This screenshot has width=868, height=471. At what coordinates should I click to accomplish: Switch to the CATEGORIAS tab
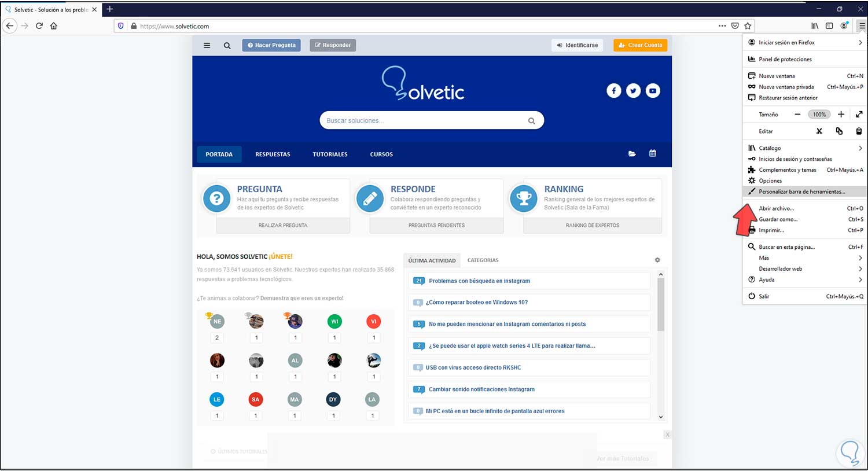coord(483,260)
